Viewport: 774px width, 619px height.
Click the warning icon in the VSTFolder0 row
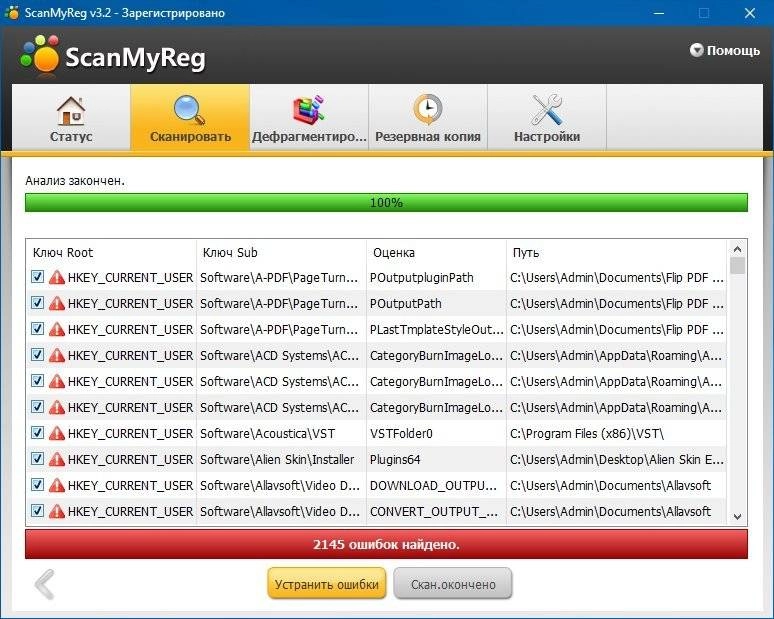point(57,433)
